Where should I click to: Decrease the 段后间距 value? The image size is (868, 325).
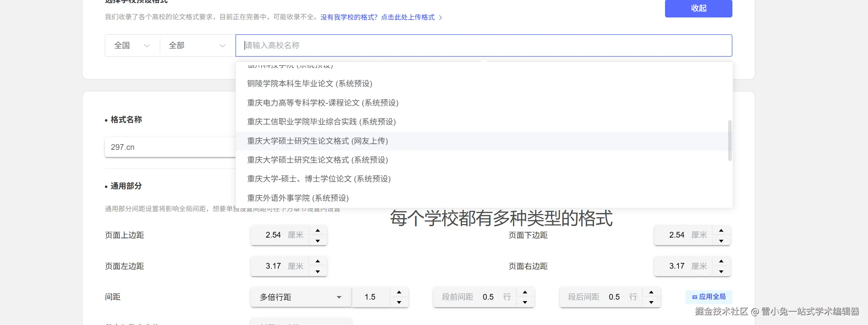(x=652, y=302)
